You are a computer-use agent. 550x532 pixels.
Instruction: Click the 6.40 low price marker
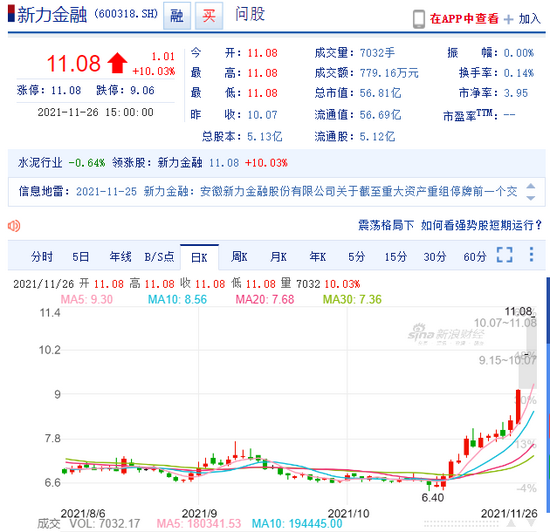(x=432, y=498)
